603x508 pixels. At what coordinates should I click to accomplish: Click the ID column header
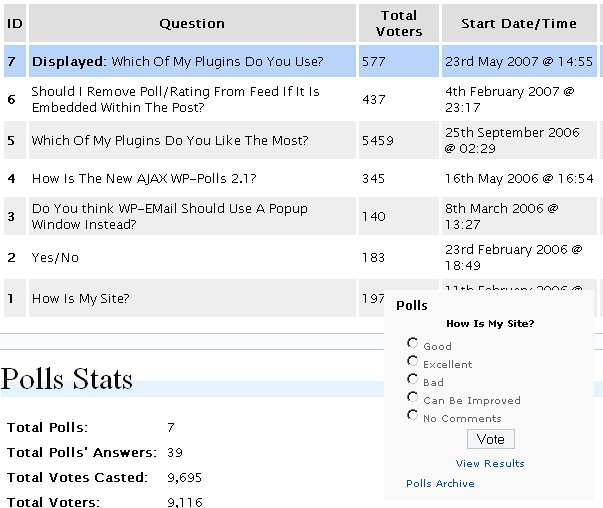click(14, 23)
